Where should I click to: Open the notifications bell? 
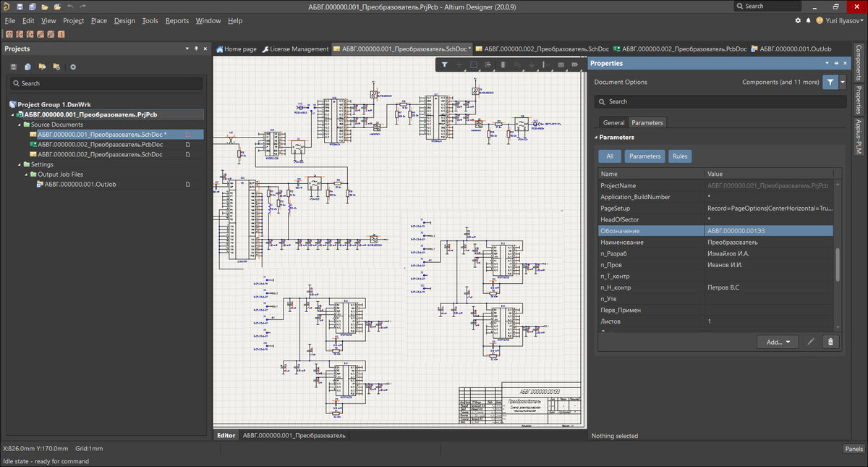tap(809, 20)
